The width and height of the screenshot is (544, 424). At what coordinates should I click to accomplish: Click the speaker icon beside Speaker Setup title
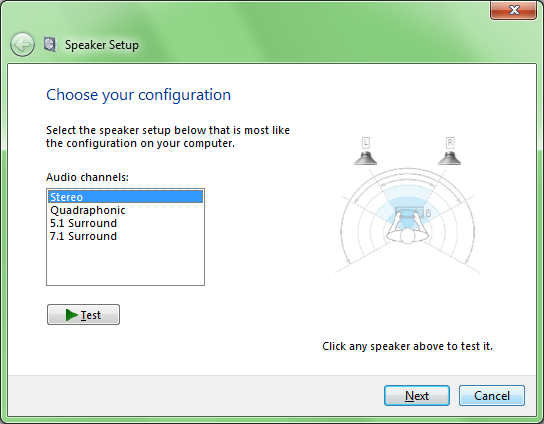pos(50,45)
